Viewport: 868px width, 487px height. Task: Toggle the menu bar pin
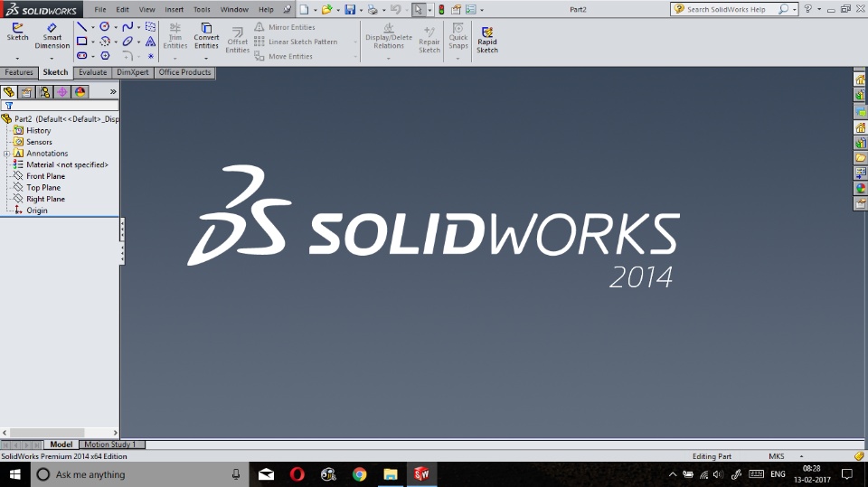click(x=287, y=9)
